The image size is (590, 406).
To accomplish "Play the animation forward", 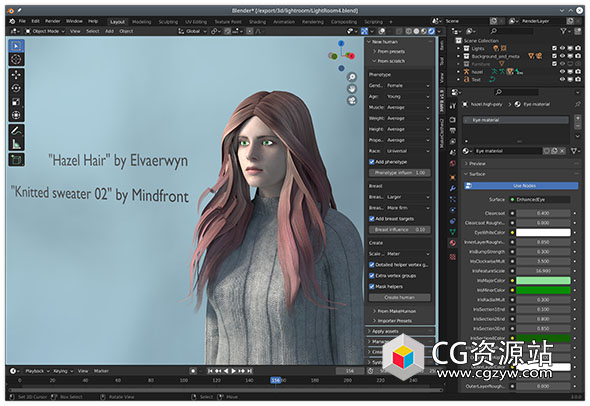I will [x=234, y=371].
